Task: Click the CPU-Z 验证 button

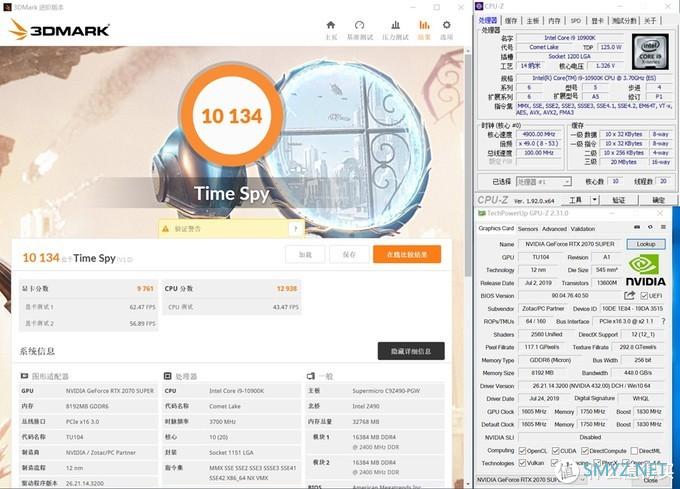Action: point(618,200)
